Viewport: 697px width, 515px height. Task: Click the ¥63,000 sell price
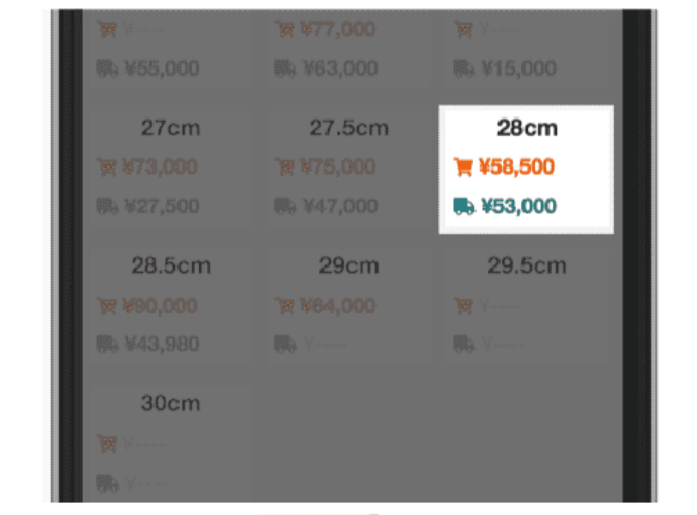coord(340,68)
